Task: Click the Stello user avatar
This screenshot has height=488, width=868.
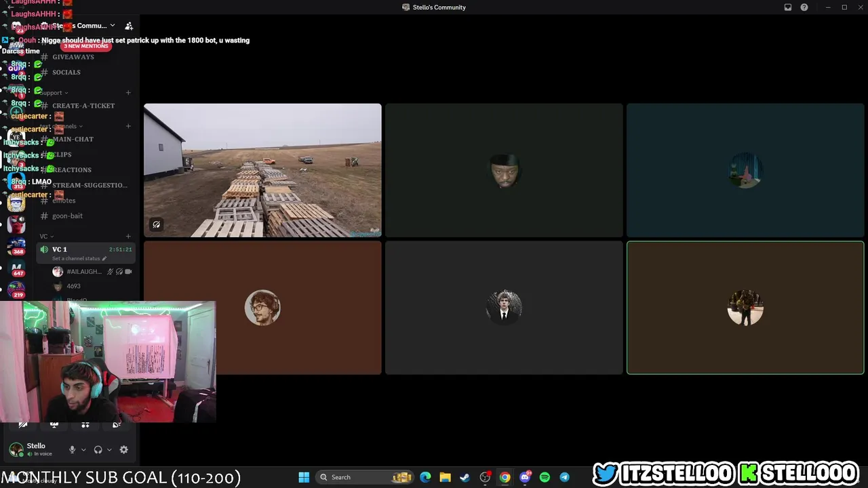Action: (16, 449)
